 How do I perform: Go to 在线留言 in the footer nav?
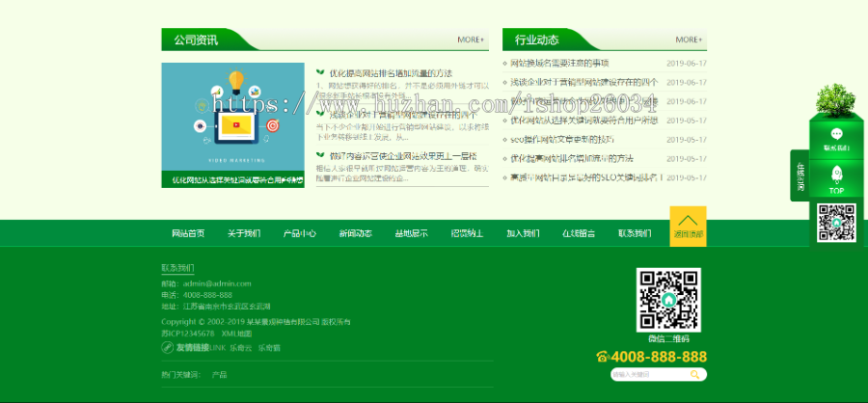pyautogui.click(x=579, y=233)
